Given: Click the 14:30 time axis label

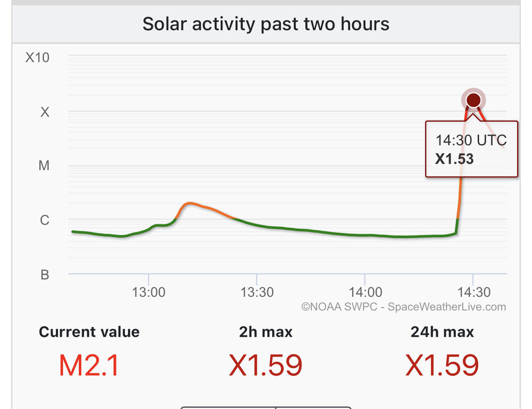Looking at the screenshot, I should (x=474, y=292).
